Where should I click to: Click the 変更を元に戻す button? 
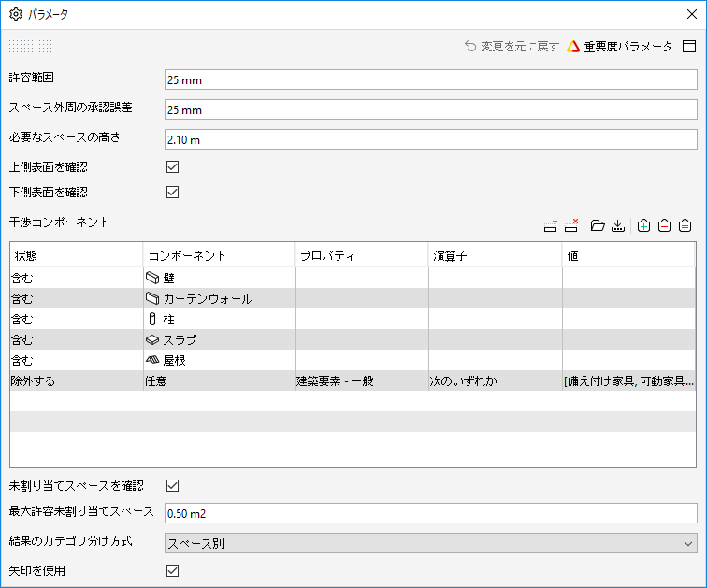[x=512, y=46]
